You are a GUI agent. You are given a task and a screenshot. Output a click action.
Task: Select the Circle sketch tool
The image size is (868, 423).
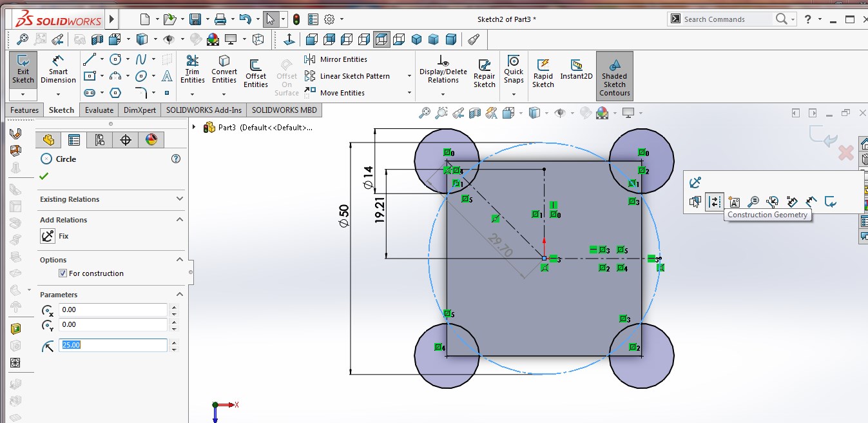[115, 59]
